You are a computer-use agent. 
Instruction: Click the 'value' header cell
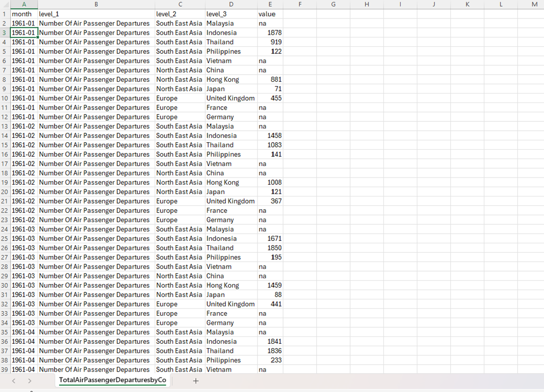(270, 14)
